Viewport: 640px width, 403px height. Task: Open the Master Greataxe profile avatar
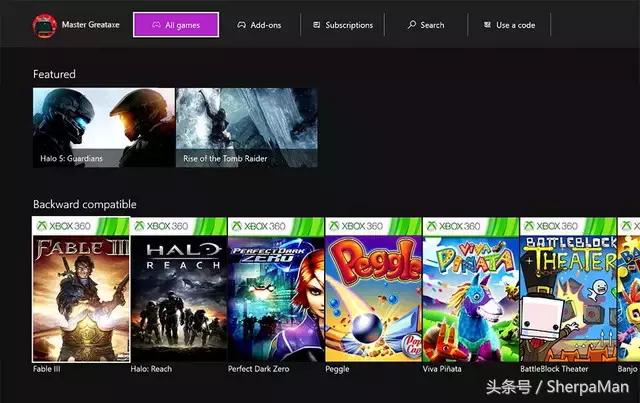click(44, 26)
